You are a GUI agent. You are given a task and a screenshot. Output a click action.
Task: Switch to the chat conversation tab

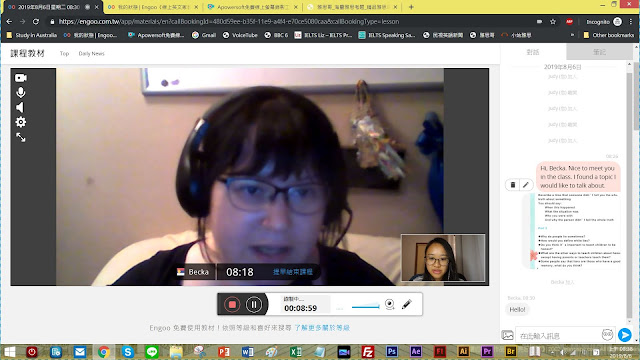pyautogui.click(x=533, y=52)
